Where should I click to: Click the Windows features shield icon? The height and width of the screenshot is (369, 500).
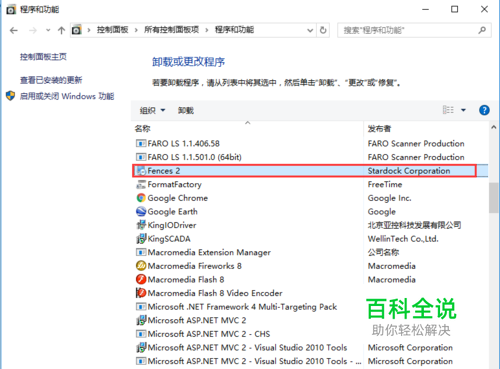click(11, 96)
